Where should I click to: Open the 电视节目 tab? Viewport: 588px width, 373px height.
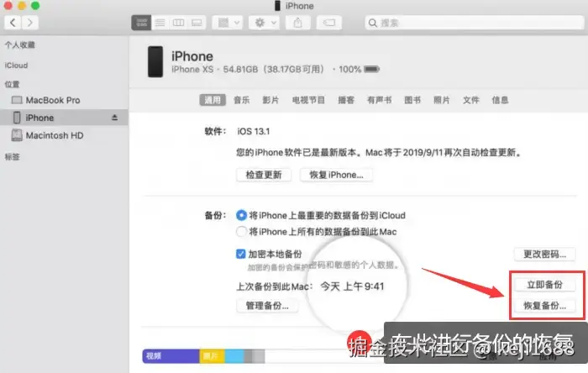(x=308, y=100)
